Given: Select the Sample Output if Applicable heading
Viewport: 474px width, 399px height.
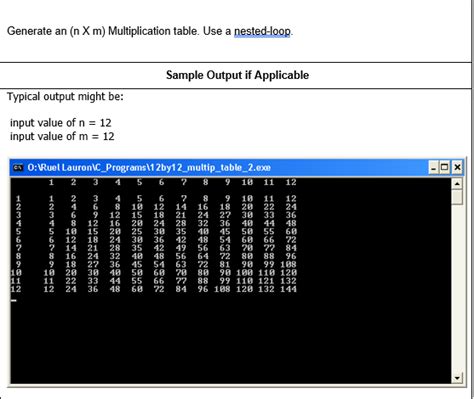Looking at the screenshot, I should (237, 75).
